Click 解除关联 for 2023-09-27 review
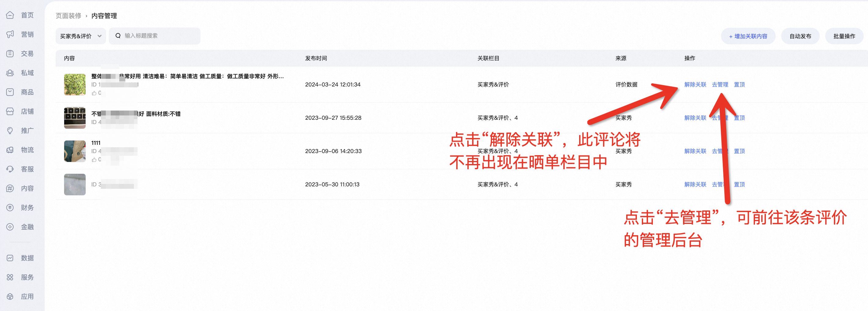Viewport: 868px width, 311px height. point(695,118)
